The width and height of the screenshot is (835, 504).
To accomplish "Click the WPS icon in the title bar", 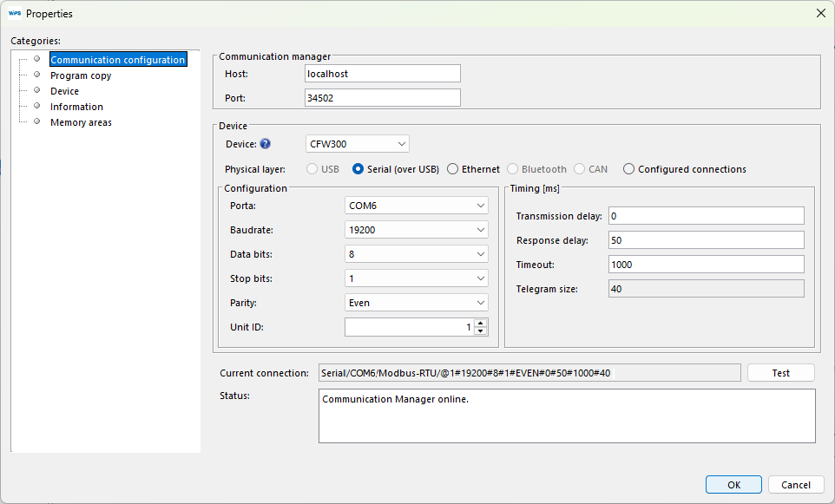I will (x=15, y=13).
